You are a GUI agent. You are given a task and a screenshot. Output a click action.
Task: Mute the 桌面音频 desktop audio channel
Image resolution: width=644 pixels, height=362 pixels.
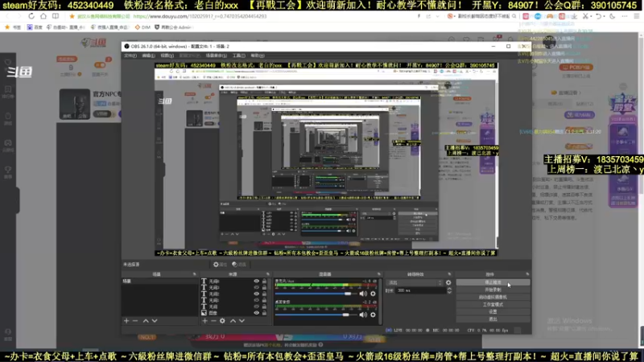click(x=363, y=315)
